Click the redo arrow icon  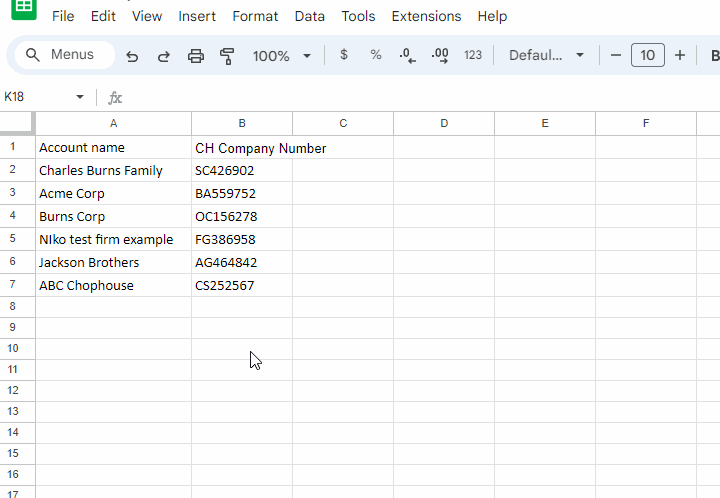coord(164,56)
